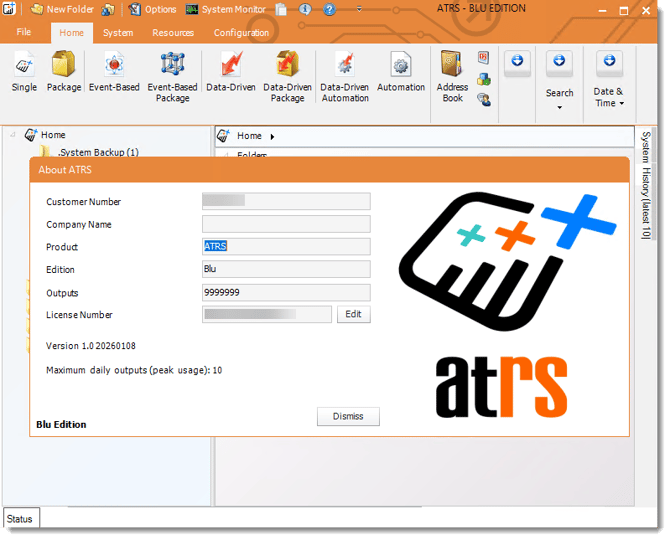Click the shared folder icon after New Folder
The image size is (670, 540).
click(x=108, y=9)
